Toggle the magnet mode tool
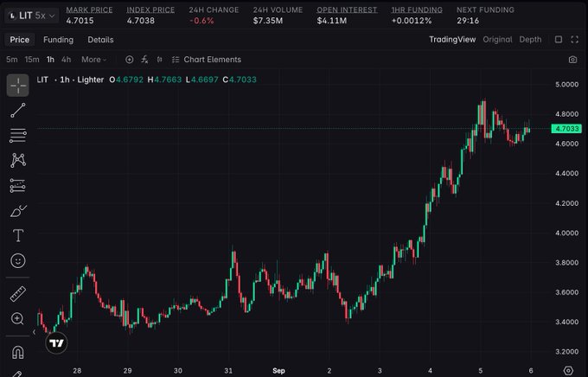The width and height of the screenshot is (588, 377). tap(17, 352)
